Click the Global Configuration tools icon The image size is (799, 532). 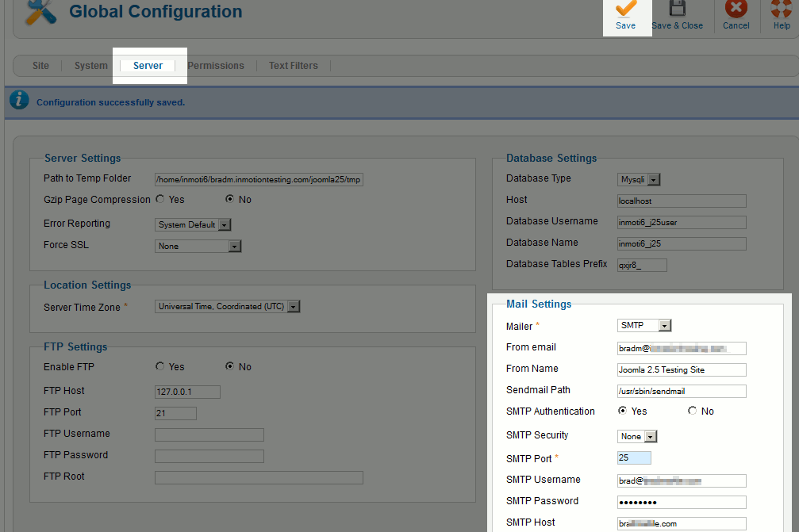click(41, 11)
